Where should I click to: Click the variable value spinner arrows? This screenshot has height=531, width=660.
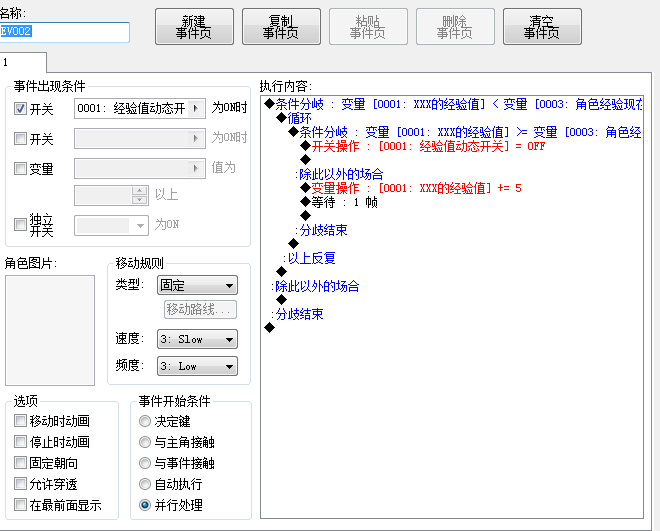click(x=140, y=195)
